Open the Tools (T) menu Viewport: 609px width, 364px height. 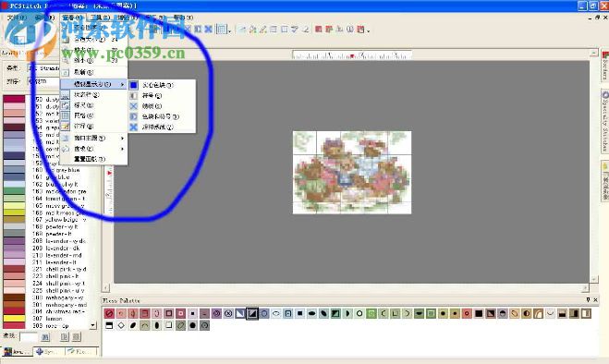pos(100,18)
